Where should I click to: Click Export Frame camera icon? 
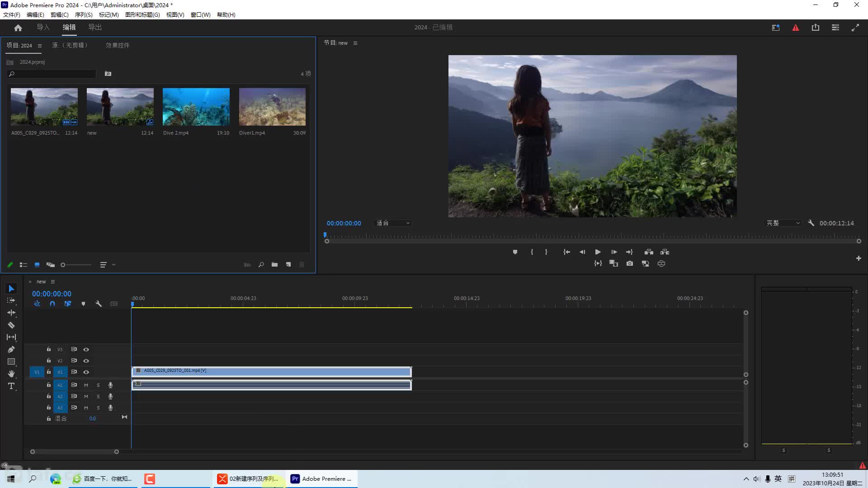[630, 263]
